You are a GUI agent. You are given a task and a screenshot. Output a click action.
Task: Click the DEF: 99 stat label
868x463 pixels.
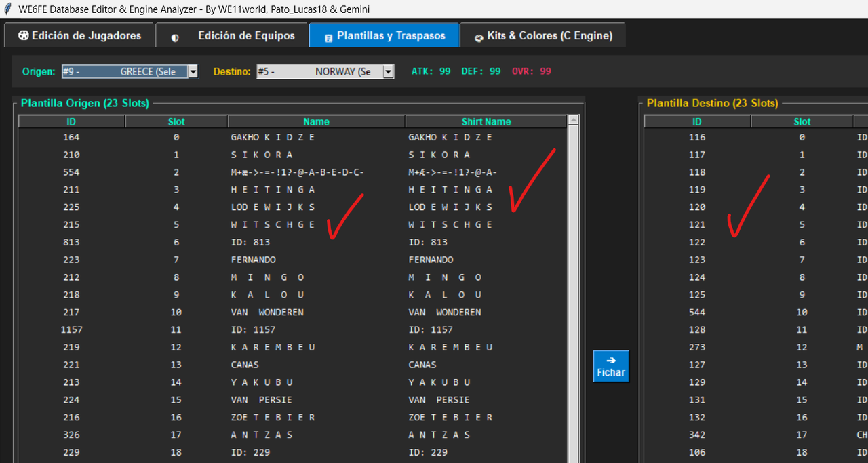click(x=481, y=71)
